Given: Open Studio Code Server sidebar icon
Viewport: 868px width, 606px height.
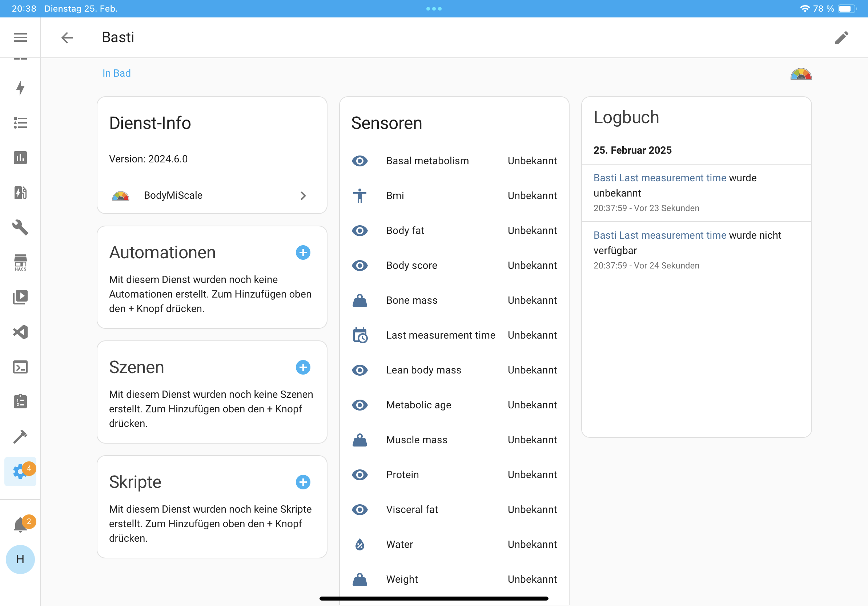Looking at the screenshot, I should (20, 332).
